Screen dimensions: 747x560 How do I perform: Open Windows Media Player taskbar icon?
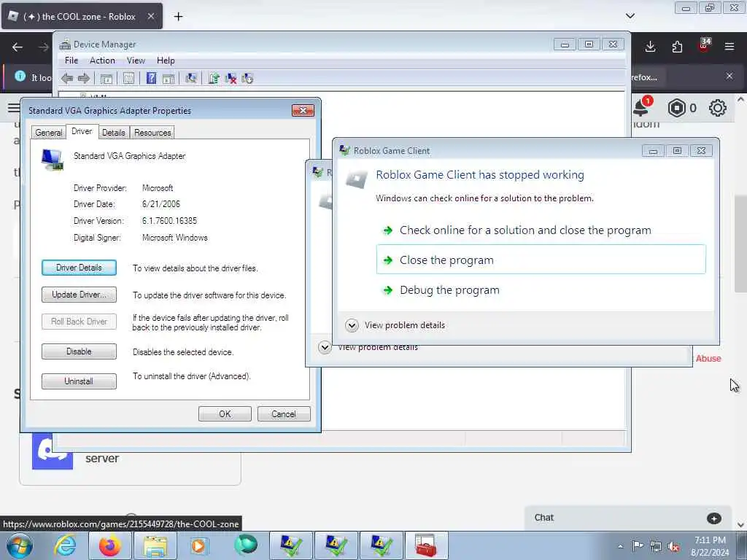(199, 545)
